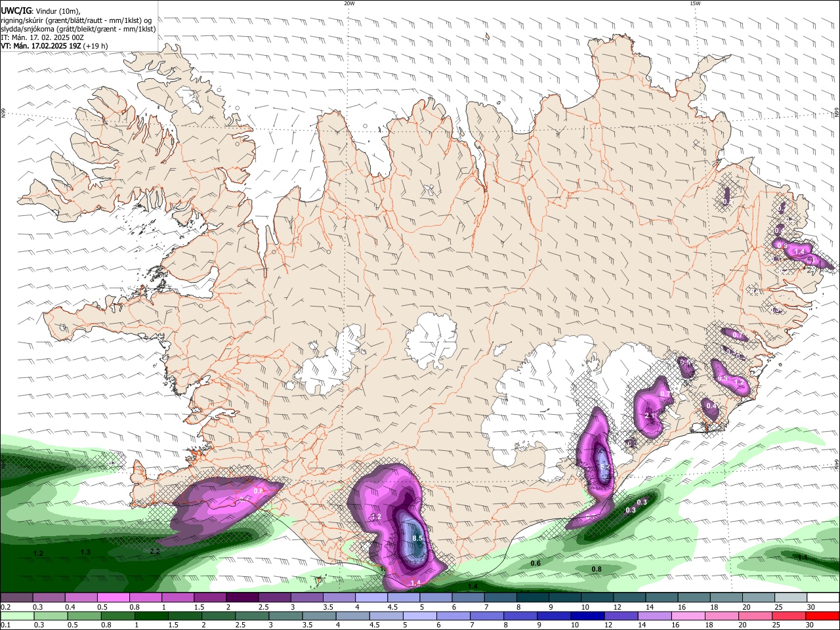Select the 'VT: Mán. 17.02.2025 19Z (+19 h)' line

54,46
